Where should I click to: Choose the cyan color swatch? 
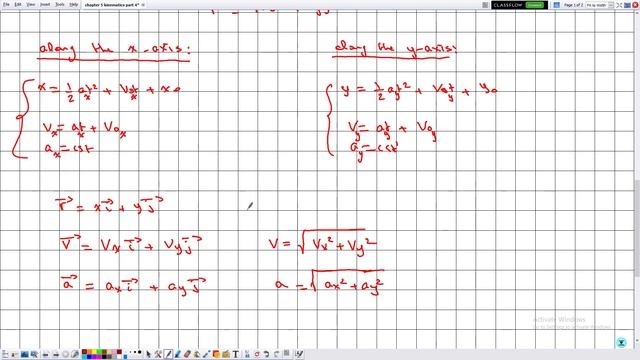pos(84,357)
